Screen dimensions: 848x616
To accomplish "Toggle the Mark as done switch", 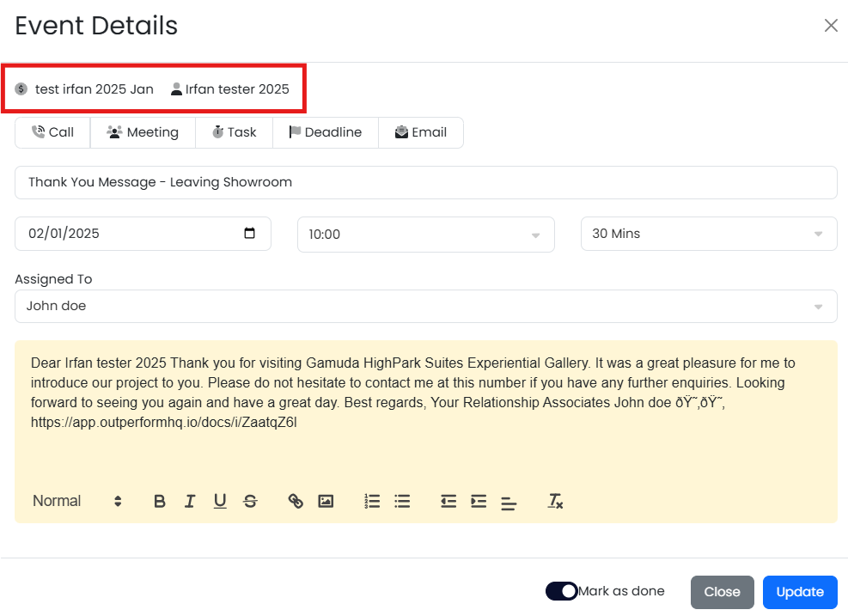I will (562, 591).
